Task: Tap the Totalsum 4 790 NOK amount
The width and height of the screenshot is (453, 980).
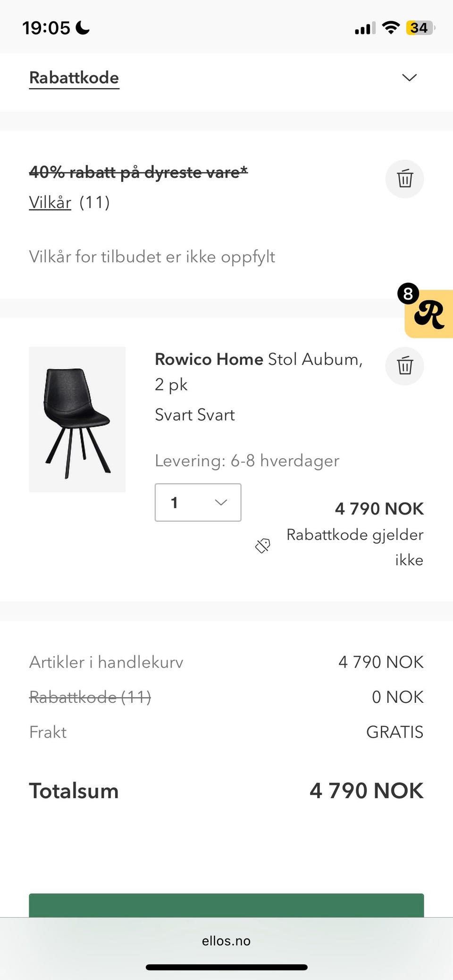Action: coord(366,791)
